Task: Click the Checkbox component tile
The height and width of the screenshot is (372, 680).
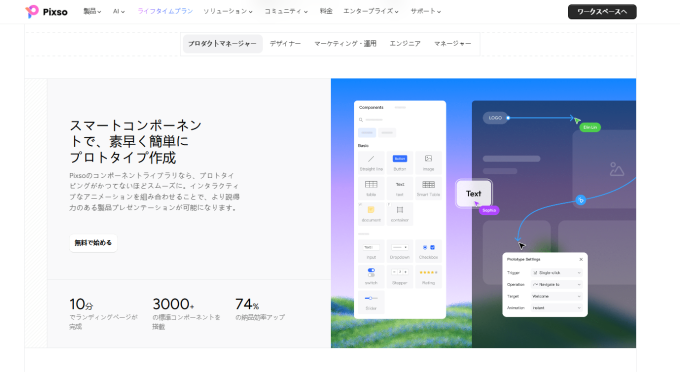Action: pos(428,251)
